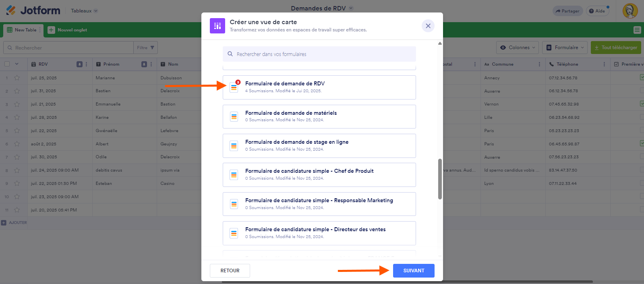Check the Première checkbox for the Marianne row
The width and height of the screenshot is (644, 284).
(642, 77)
